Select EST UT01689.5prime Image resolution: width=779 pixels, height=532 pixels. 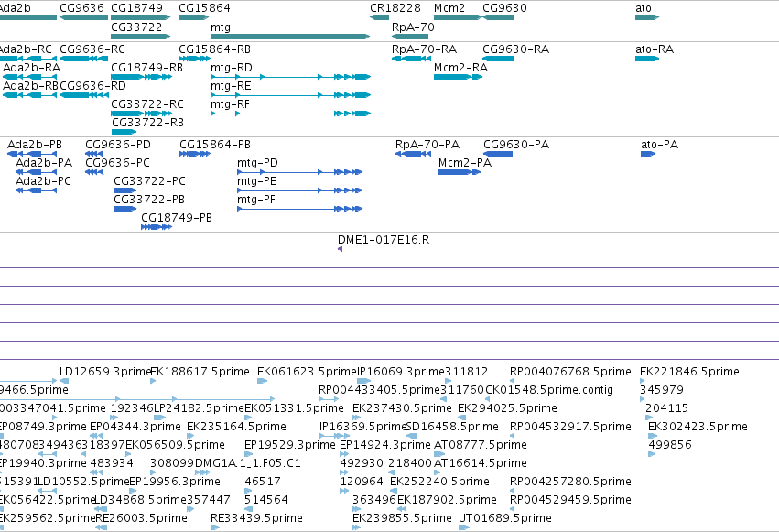pyautogui.click(x=464, y=527)
